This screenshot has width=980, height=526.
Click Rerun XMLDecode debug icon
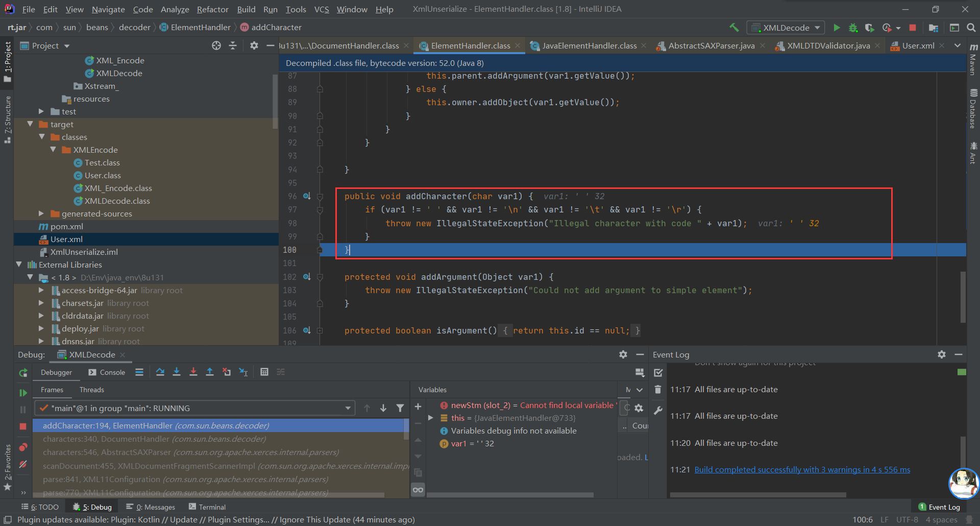tap(23, 373)
